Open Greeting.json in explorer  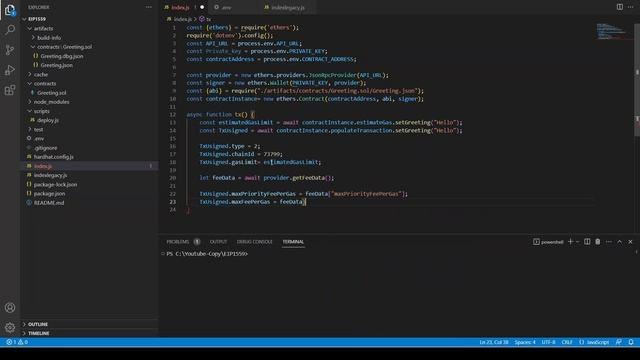click(x=56, y=65)
